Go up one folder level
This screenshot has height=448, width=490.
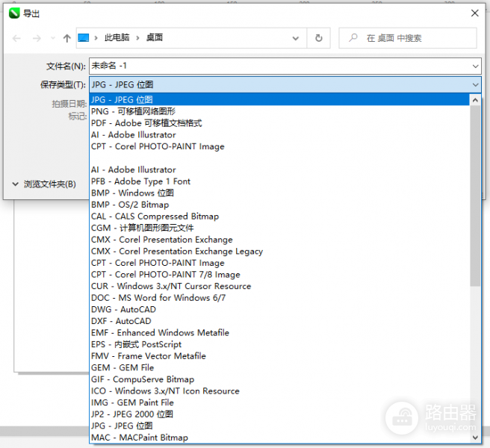point(67,38)
